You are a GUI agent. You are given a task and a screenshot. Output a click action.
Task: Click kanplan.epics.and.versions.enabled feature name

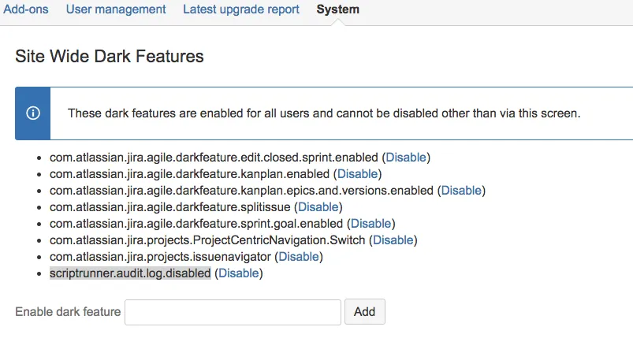click(241, 191)
